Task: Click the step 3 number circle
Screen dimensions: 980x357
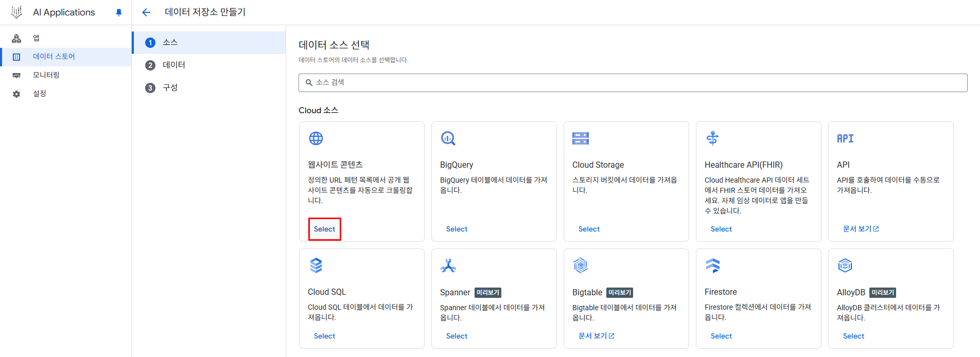Action: click(x=150, y=88)
